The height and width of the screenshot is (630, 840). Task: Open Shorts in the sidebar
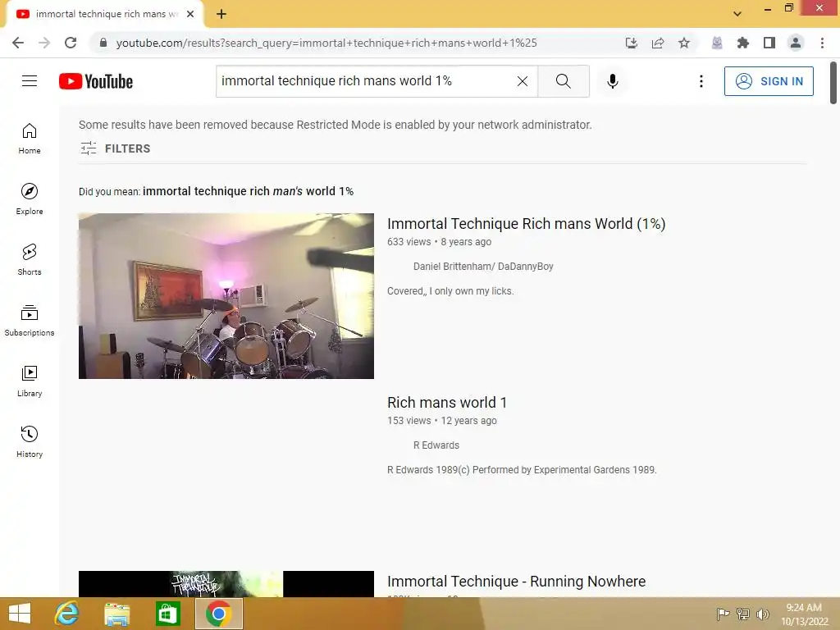tap(30, 259)
